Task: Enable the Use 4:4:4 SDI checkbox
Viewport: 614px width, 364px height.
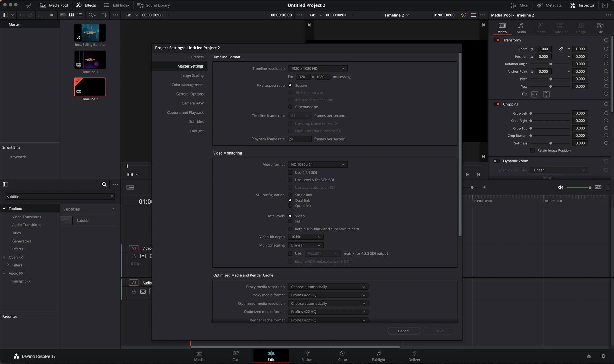Action: click(291, 172)
